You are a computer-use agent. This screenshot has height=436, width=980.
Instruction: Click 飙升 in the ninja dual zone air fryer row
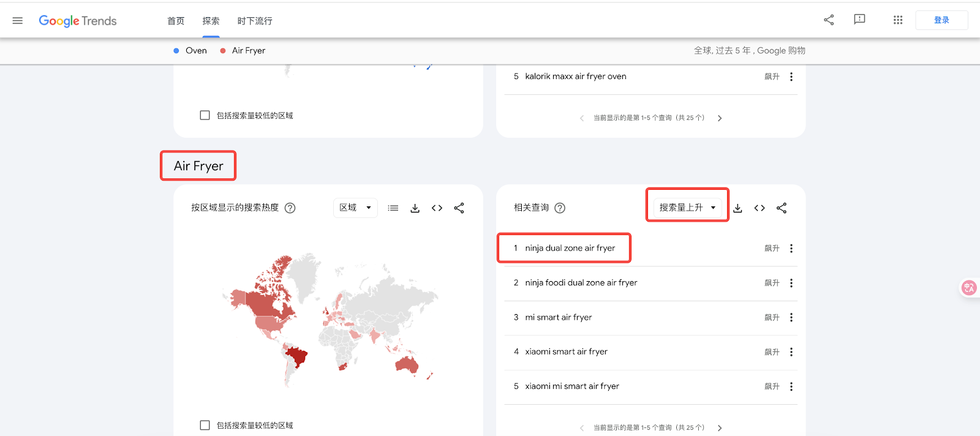point(772,249)
